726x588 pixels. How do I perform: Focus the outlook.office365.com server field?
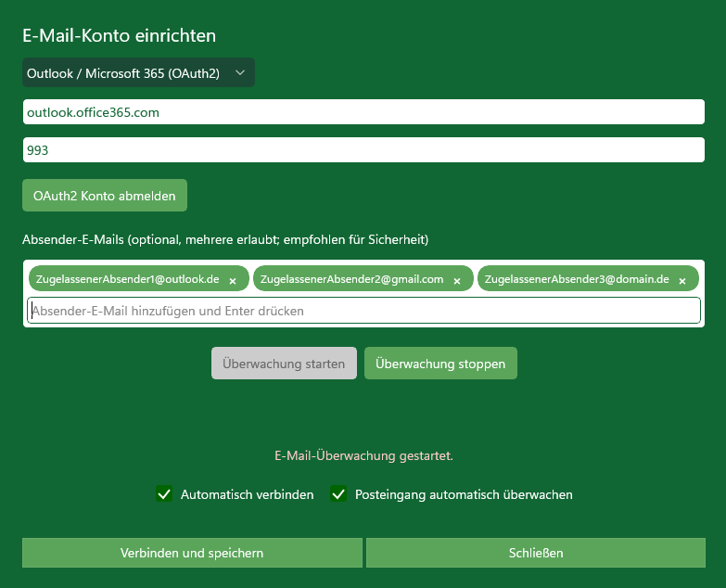363,111
